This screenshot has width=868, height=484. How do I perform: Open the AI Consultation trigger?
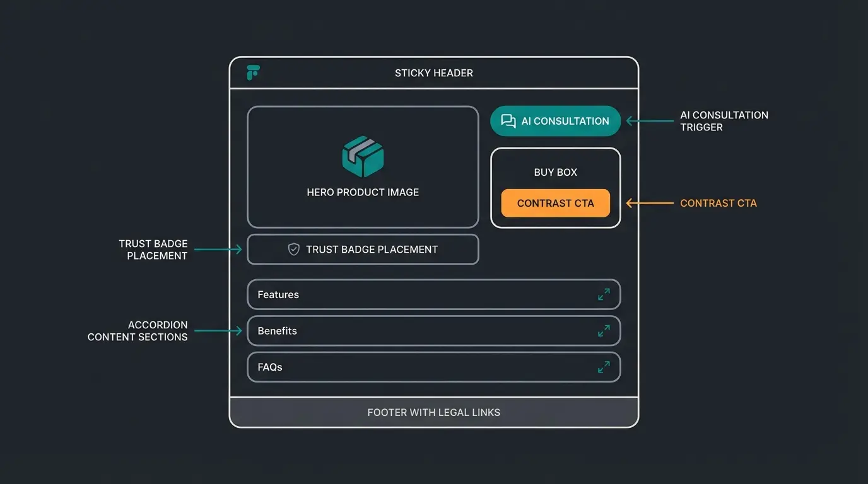[x=555, y=120]
